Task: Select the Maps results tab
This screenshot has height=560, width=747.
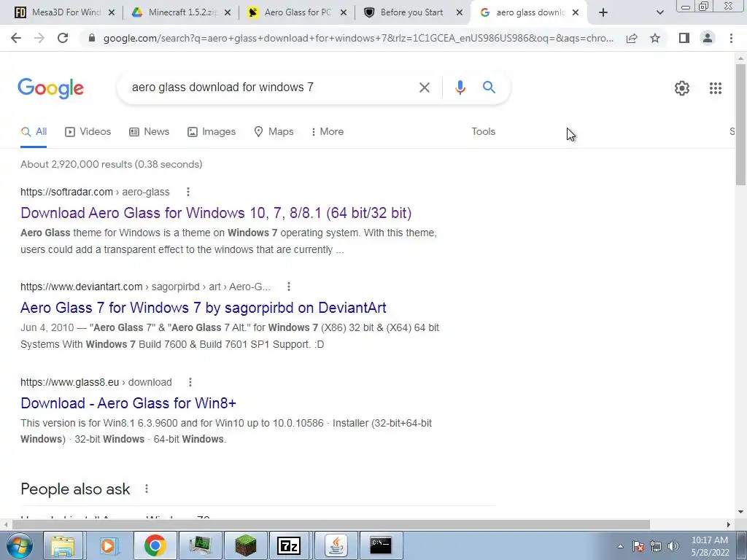Action: pyautogui.click(x=274, y=132)
